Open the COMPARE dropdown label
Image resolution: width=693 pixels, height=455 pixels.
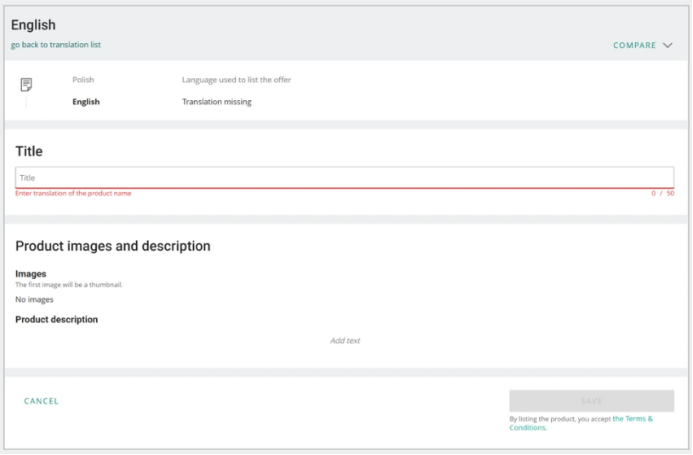634,45
